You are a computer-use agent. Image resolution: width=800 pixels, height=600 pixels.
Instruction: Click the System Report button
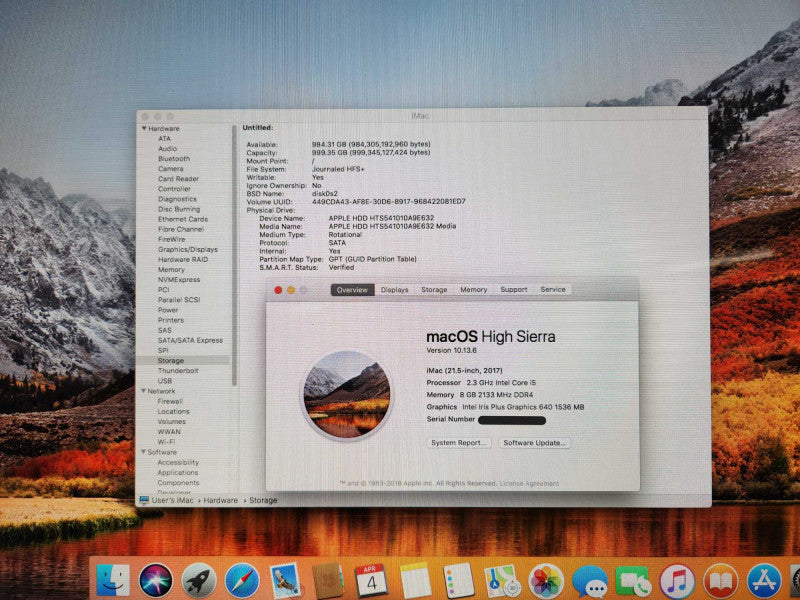pos(459,443)
